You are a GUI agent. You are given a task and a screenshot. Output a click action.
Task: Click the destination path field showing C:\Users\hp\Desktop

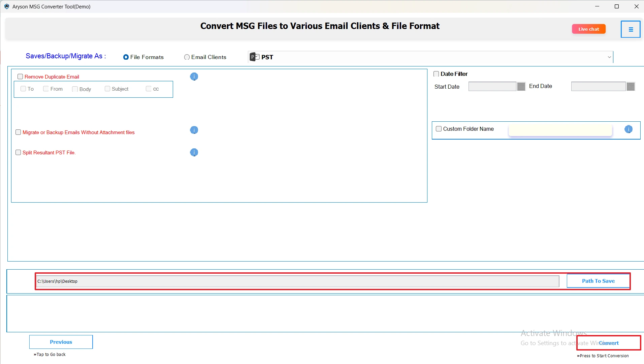tap(297, 281)
